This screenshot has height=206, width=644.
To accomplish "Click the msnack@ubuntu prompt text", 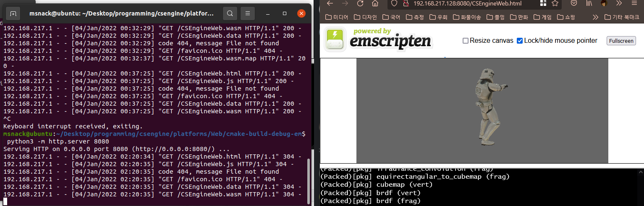I will tap(28, 134).
